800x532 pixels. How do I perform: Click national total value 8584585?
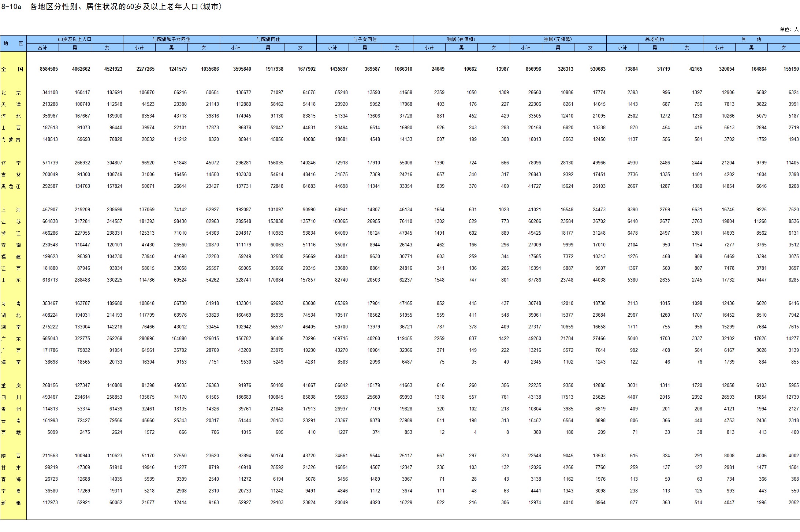click(x=49, y=69)
